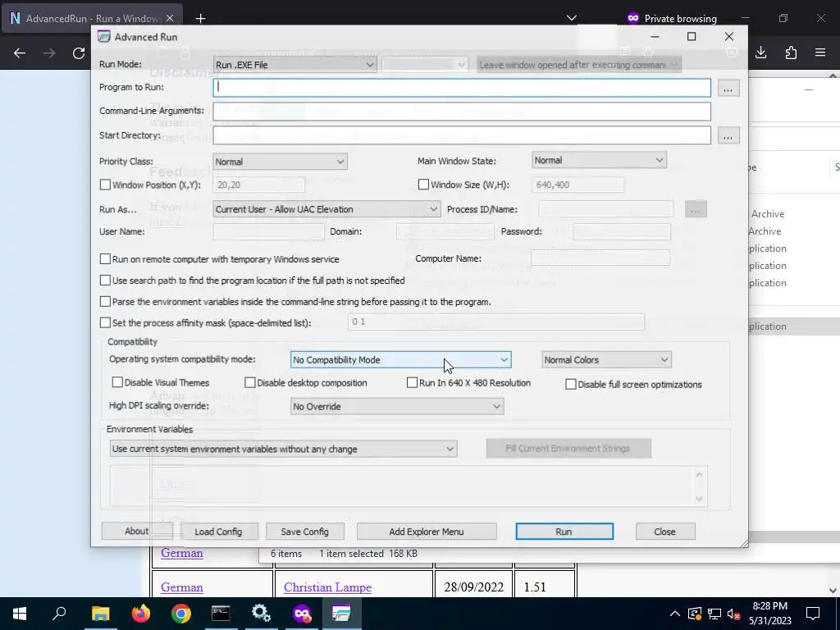Check Disable full screen optimizations

(571, 384)
